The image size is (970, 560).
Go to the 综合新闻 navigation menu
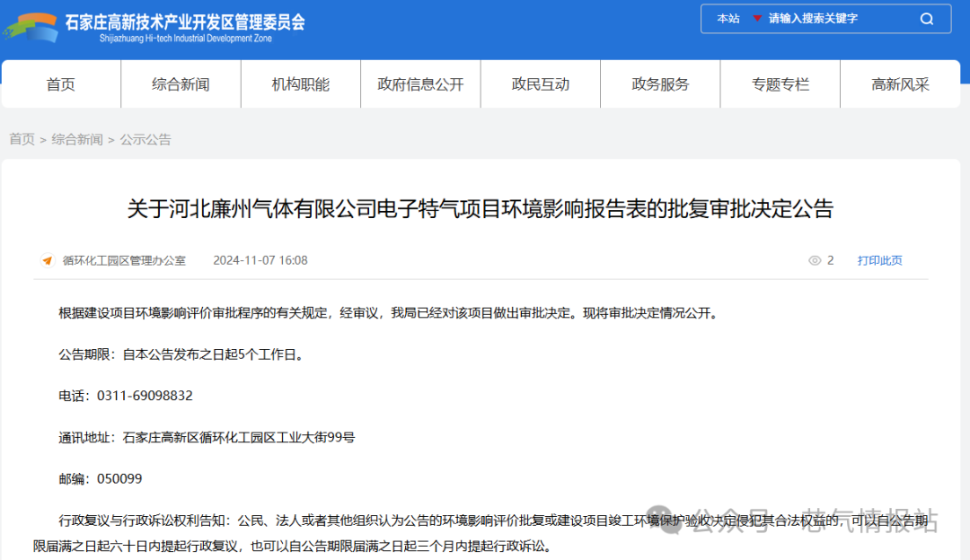(x=181, y=84)
